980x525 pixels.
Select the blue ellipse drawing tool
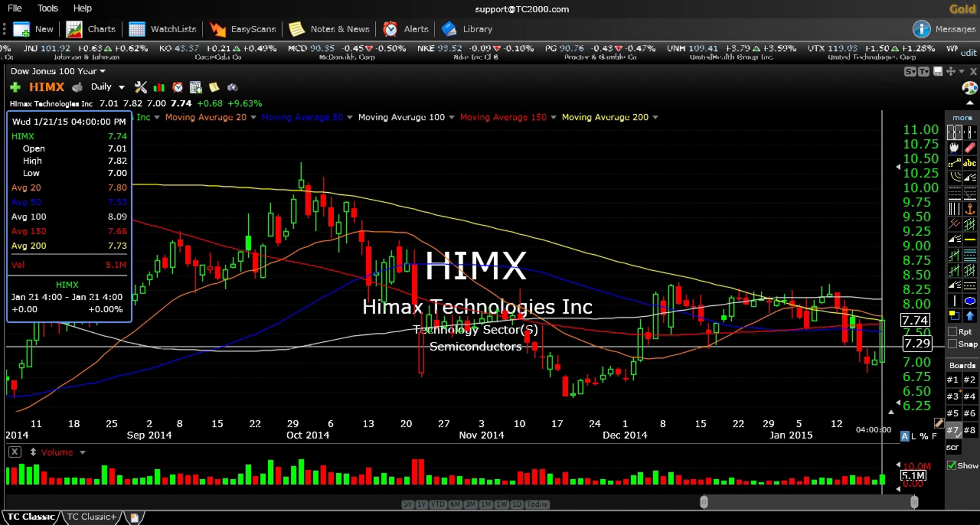pyautogui.click(x=970, y=301)
